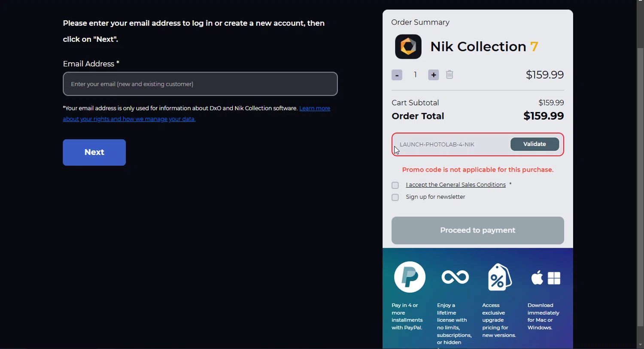Click the infinity lifetime license icon
This screenshot has width=644, height=349.
[455, 277]
